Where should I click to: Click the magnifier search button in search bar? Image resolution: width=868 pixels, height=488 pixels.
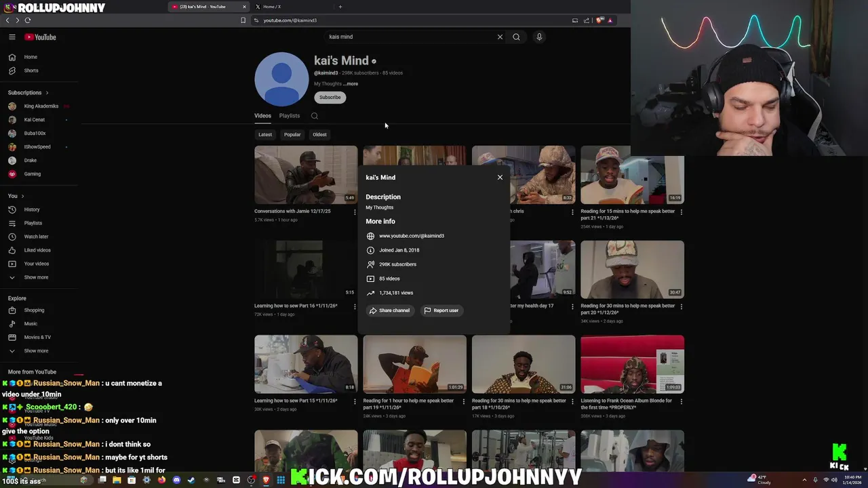point(516,37)
